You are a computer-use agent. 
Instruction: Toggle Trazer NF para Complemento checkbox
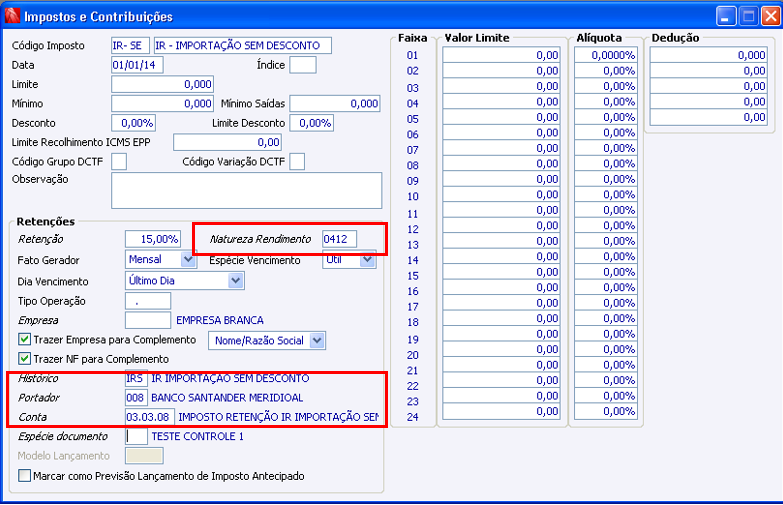point(24,359)
